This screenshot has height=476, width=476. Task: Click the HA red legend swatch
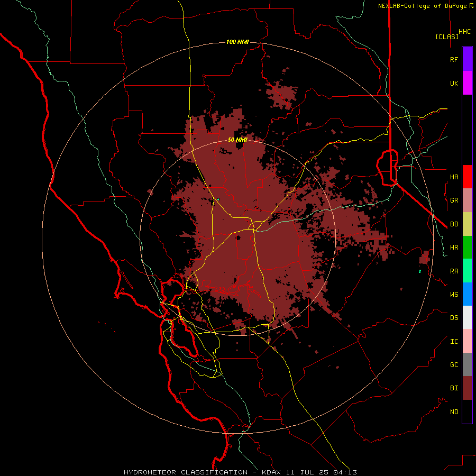point(467,177)
